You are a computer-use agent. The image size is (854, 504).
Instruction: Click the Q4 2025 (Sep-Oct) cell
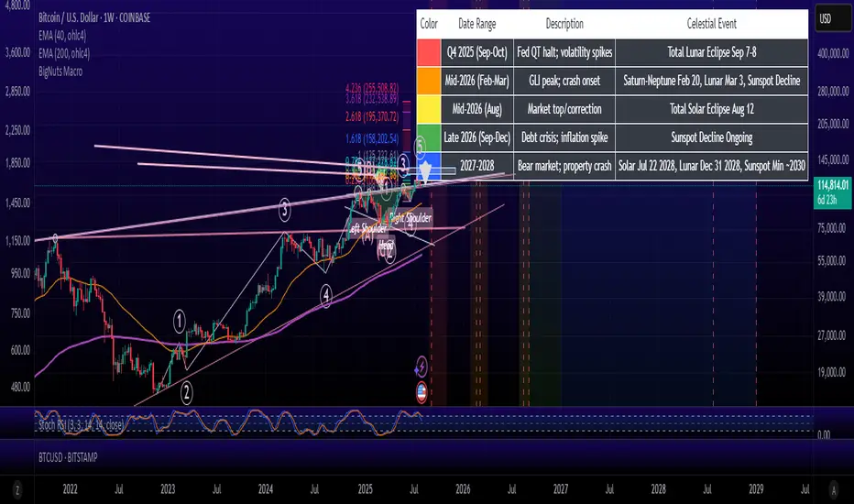(x=477, y=52)
